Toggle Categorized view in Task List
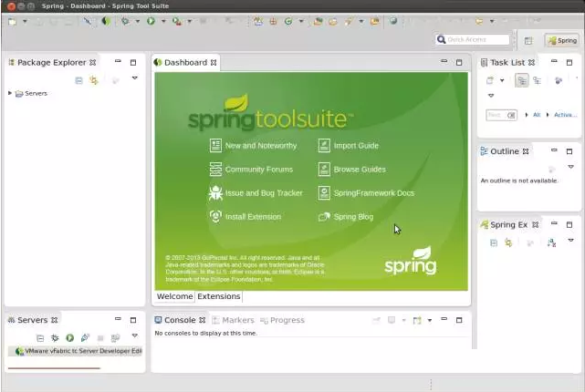 (522, 80)
